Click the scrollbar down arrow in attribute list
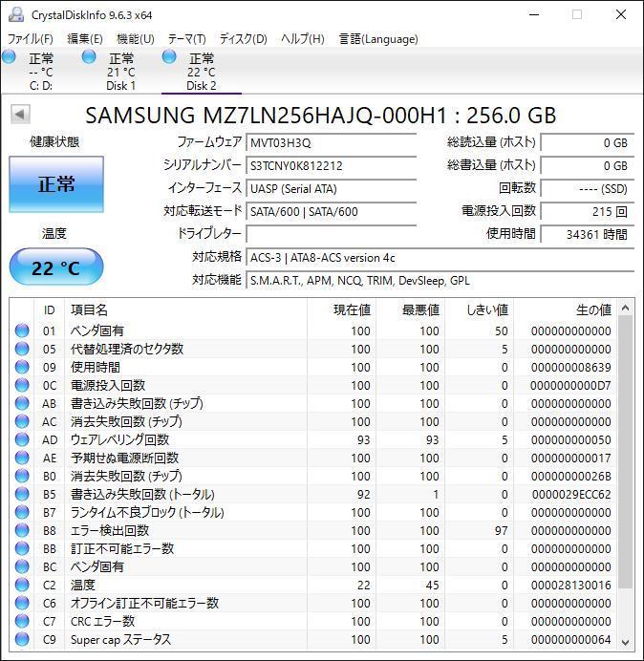Screen dimensions: 644x661 tap(626, 642)
